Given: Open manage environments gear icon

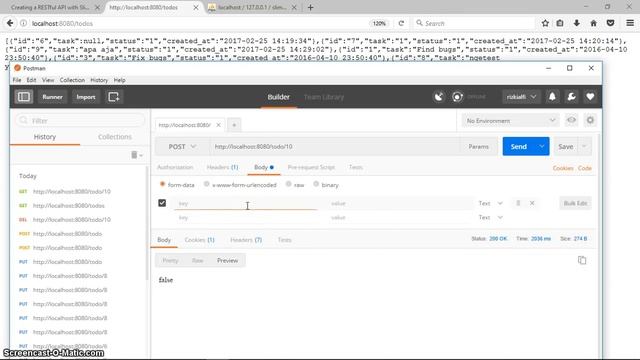Looking at the screenshot, I should click(590, 120).
